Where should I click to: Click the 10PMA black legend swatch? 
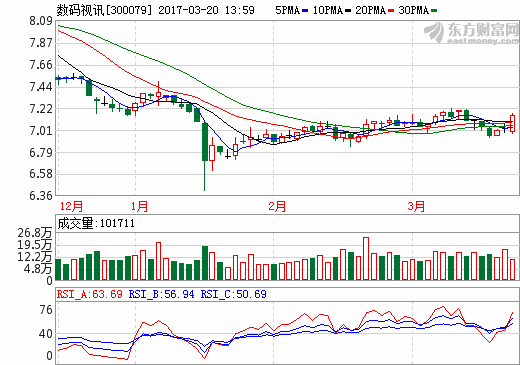(x=348, y=11)
